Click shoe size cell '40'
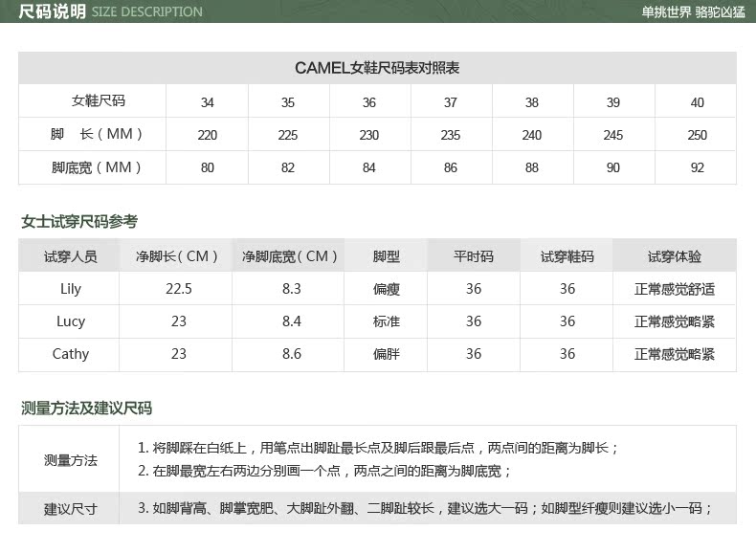Screen dimensions: 756x553 (698, 102)
